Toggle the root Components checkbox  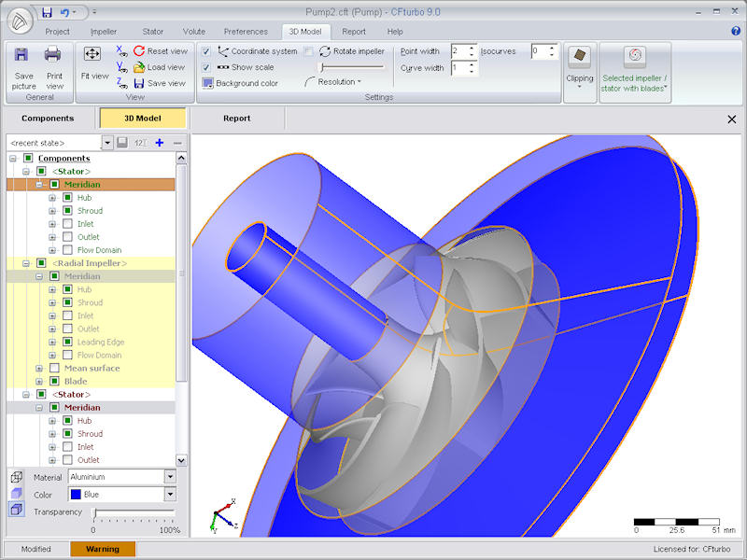[28, 158]
